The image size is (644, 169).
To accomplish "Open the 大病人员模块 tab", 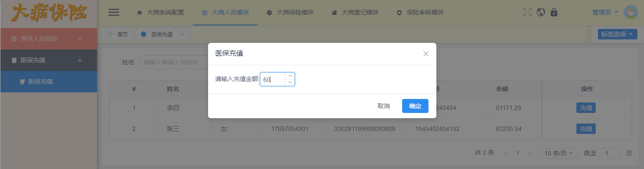I will (225, 12).
